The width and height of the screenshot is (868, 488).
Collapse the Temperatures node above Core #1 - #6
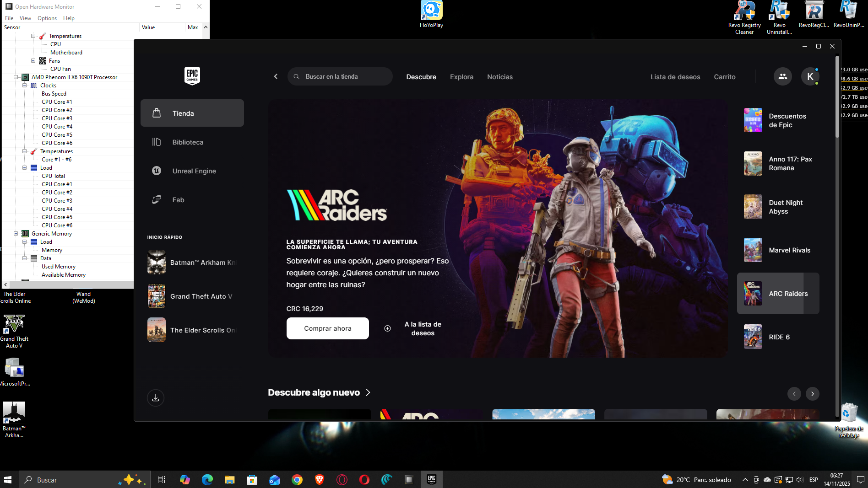[x=24, y=151]
